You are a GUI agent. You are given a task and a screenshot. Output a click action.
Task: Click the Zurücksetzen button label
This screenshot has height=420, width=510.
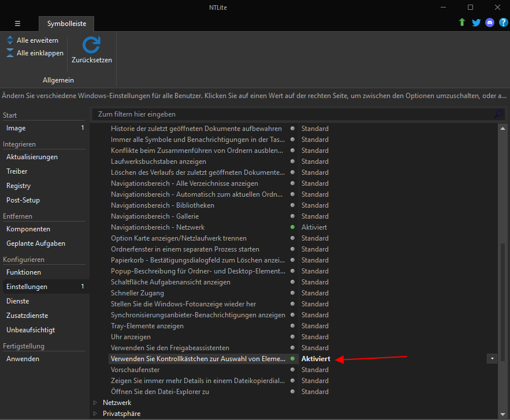(x=92, y=60)
